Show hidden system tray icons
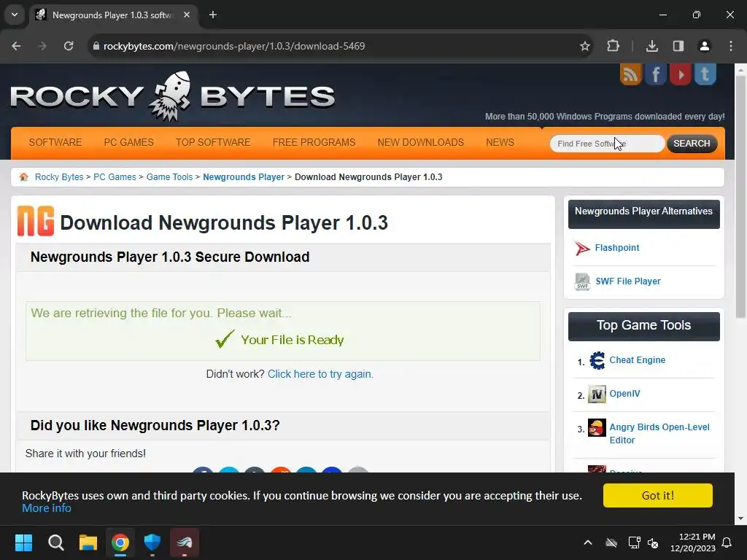The width and height of the screenshot is (747, 560). coord(588,542)
